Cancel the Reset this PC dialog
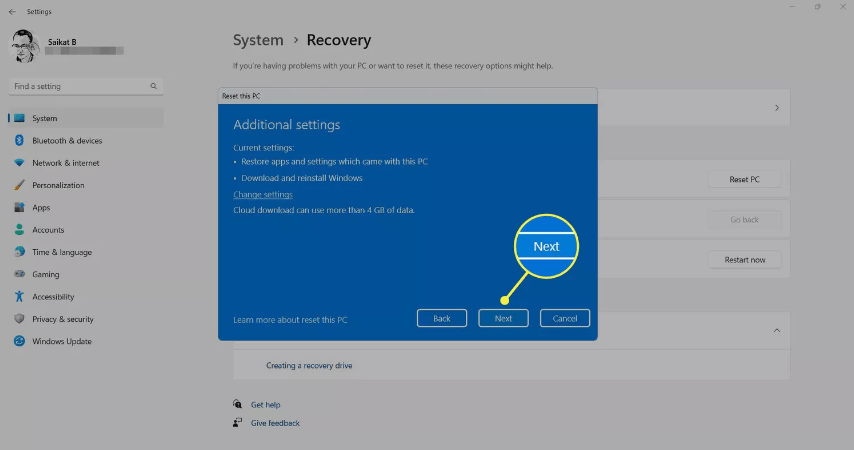 point(565,318)
